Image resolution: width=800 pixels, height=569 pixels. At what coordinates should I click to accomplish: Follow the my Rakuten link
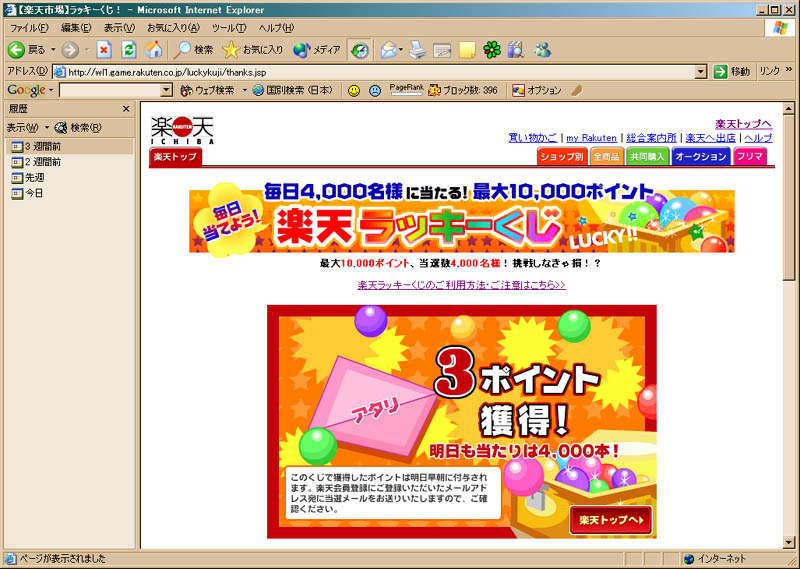[591, 138]
